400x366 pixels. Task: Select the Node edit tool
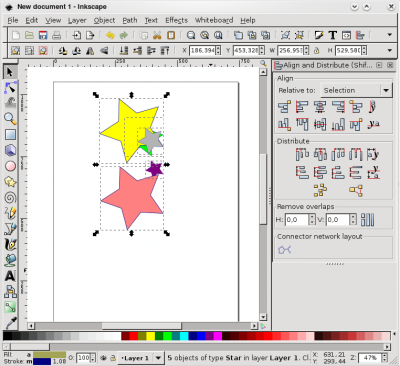click(10, 88)
